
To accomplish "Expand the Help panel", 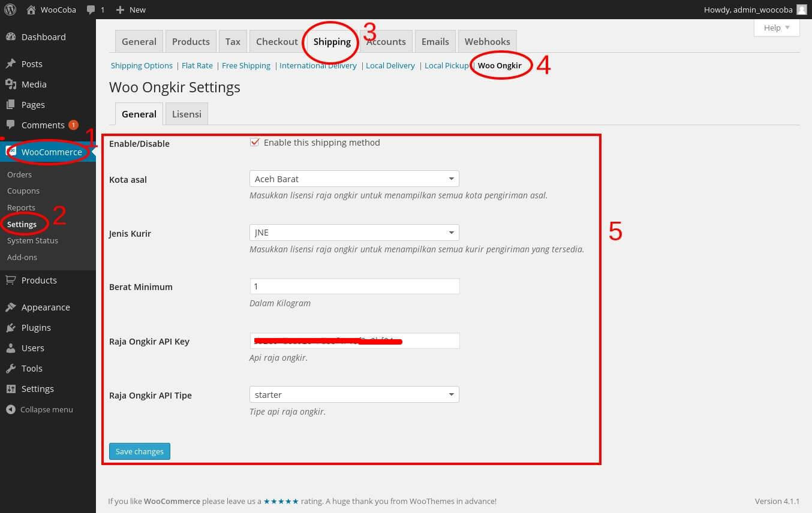I will point(777,28).
